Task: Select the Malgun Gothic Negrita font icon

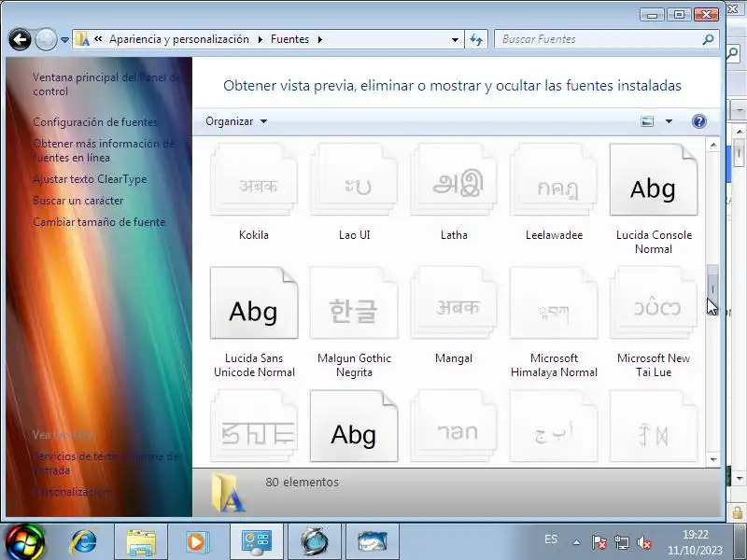Action: coord(354,302)
